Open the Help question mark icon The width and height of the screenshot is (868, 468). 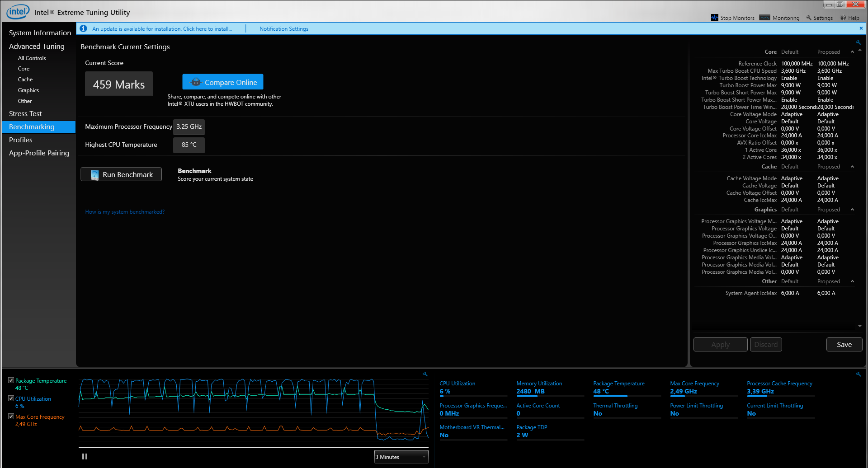coord(843,18)
